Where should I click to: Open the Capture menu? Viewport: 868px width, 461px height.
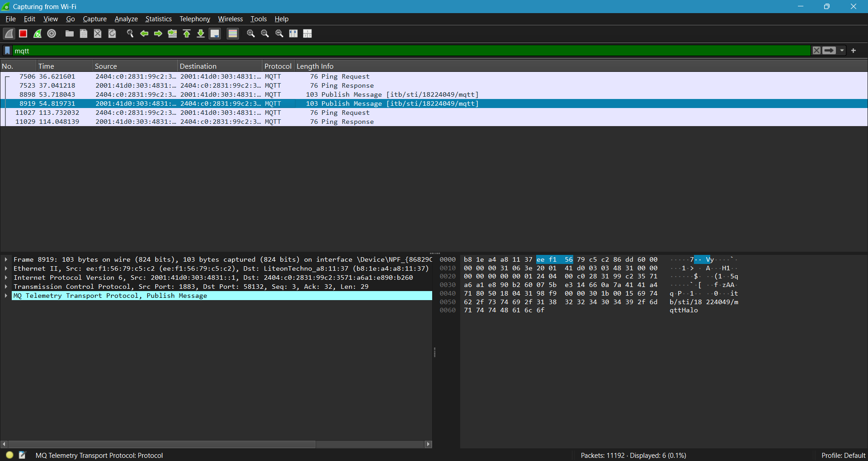(95, 19)
